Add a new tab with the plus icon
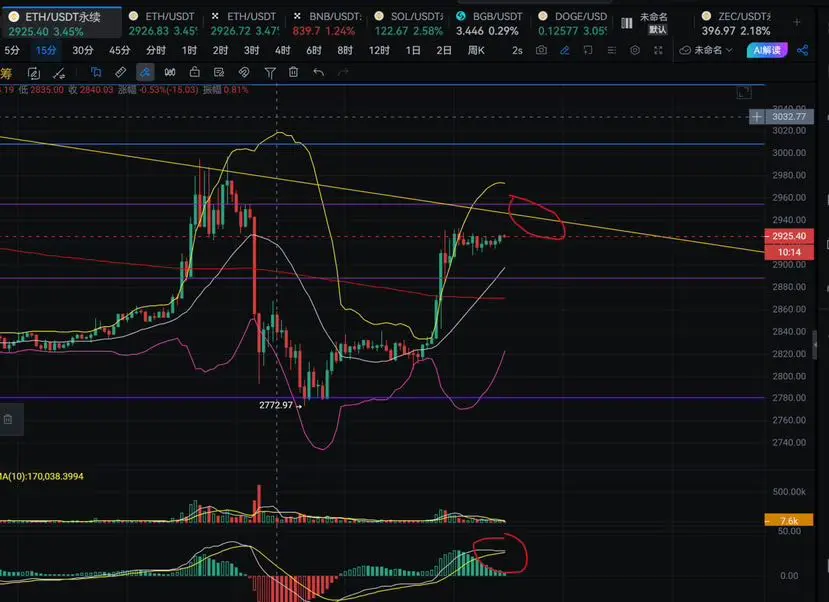The height and width of the screenshot is (602, 829). click(x=797, y=22)
